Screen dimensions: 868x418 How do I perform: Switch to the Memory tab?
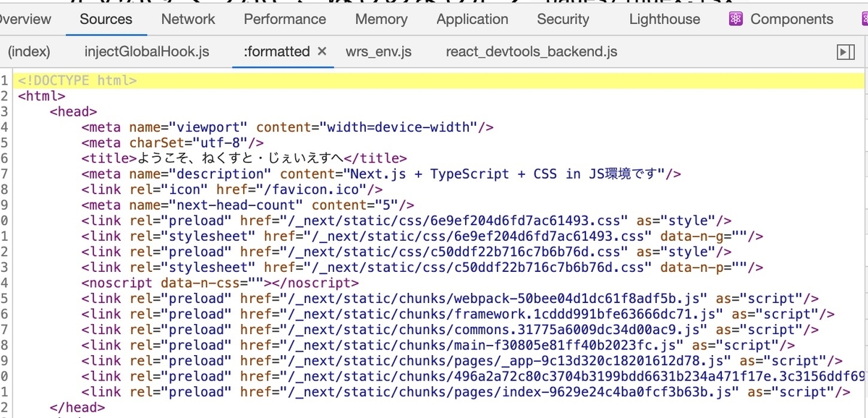point(381,20)
